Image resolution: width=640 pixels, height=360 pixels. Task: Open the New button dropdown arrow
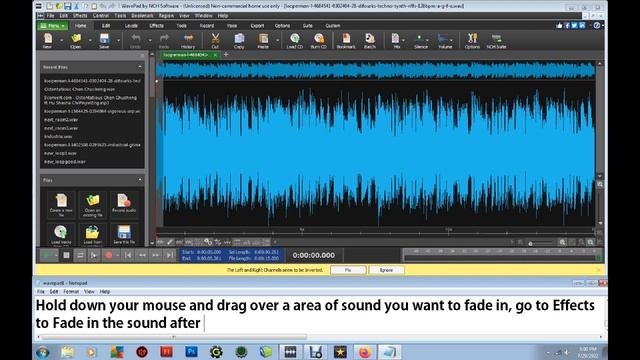point(61,40)
